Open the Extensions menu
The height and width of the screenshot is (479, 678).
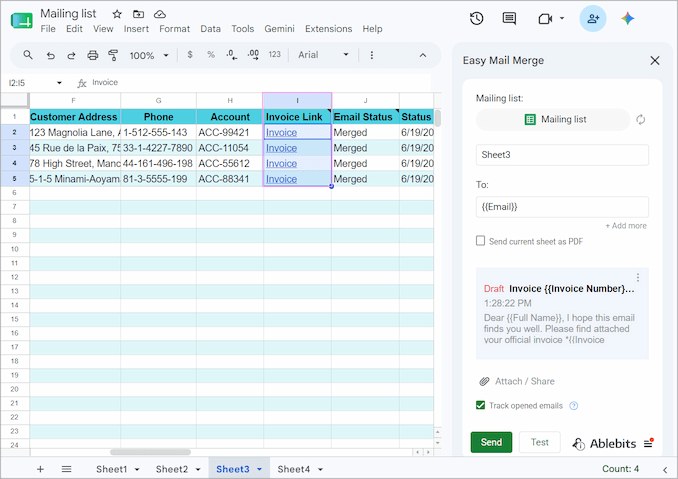(329, 29)
